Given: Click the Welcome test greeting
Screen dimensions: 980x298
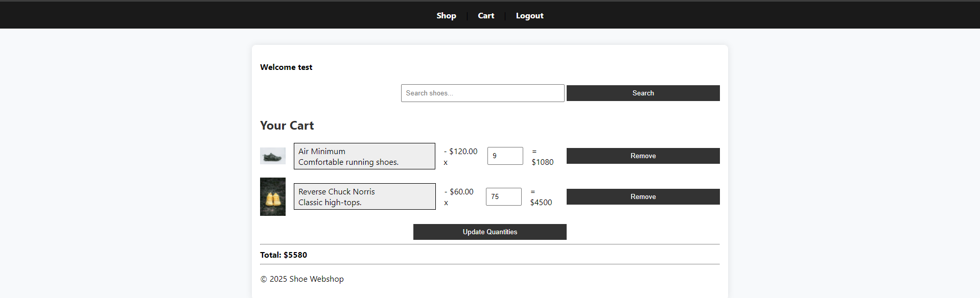Looking at the screenshot, I should (x=286, y=67).
